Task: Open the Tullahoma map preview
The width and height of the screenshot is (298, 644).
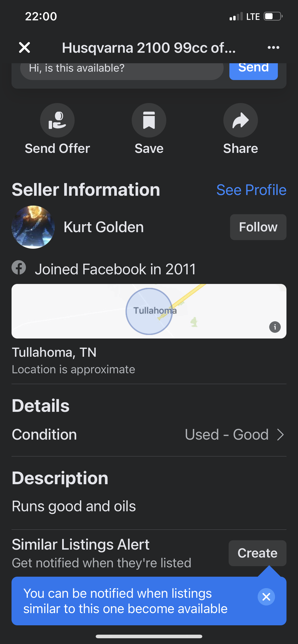Action: (x=149, y=311)
